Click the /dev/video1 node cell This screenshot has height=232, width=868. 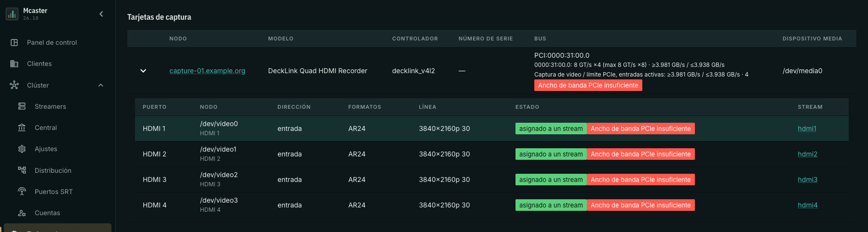click(x=218, y=149)
